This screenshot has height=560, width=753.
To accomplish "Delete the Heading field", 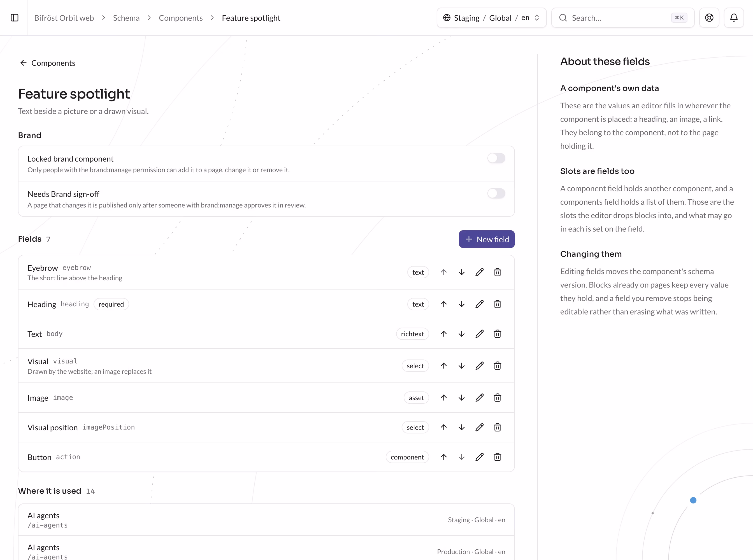I will pyautogui.click(x=497, y=304).
